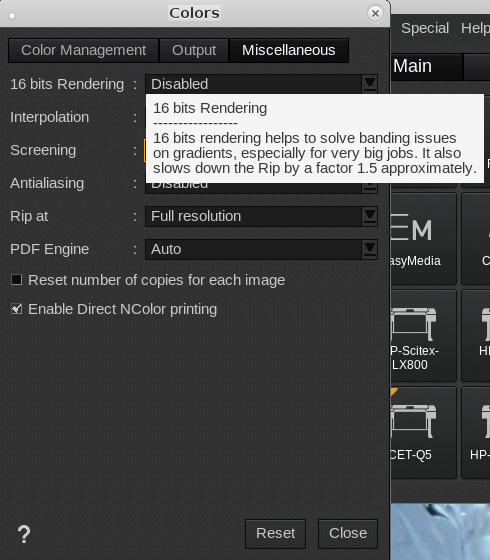The image size is (490, 560).
Task: Click the Close button
Action: coord(348,534)
